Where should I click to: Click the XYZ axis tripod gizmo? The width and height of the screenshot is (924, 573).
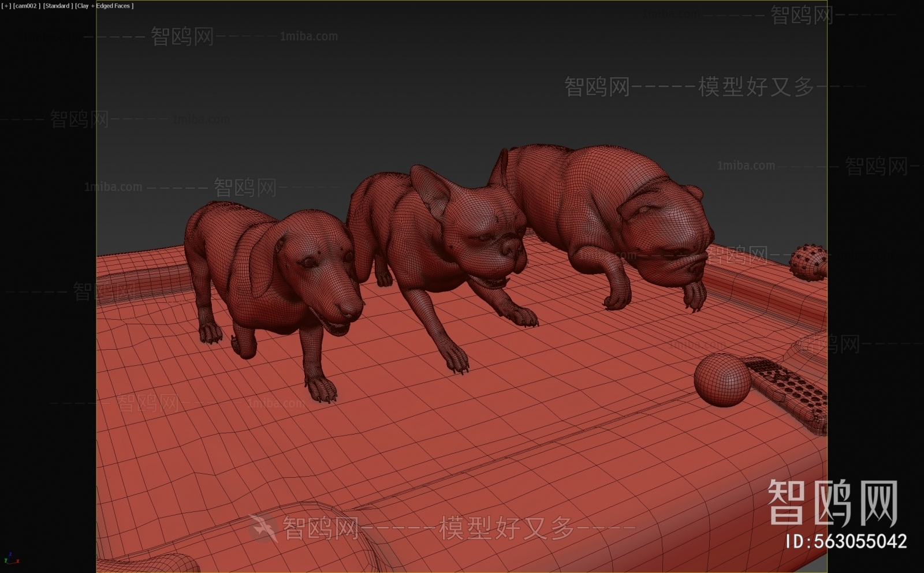click(11, 558)
